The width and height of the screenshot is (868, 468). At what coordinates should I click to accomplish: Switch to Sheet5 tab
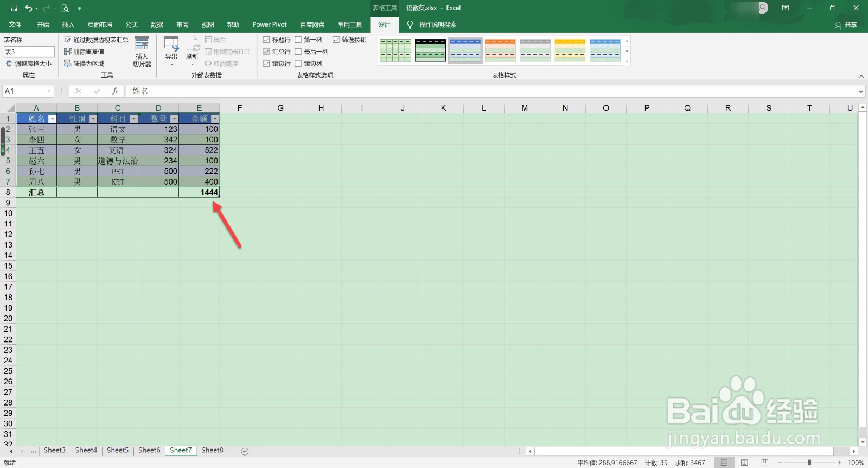coord(118,451)
